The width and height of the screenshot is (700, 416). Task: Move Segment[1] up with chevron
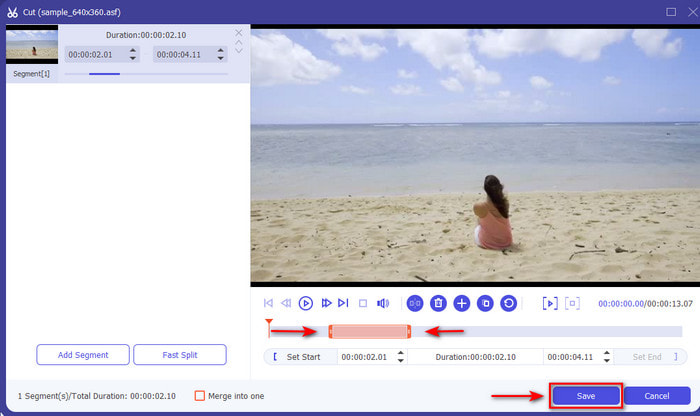point(239,42)
